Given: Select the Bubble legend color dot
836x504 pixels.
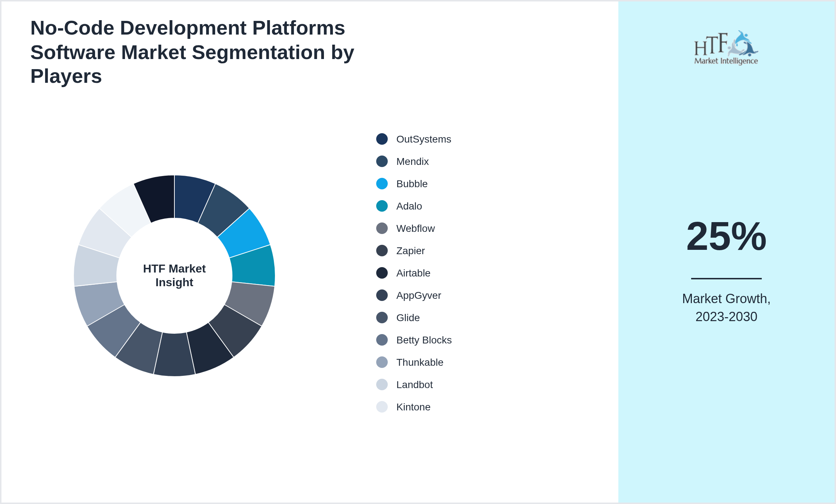Looking at the screenshot, I should click(x=381, y=184).
